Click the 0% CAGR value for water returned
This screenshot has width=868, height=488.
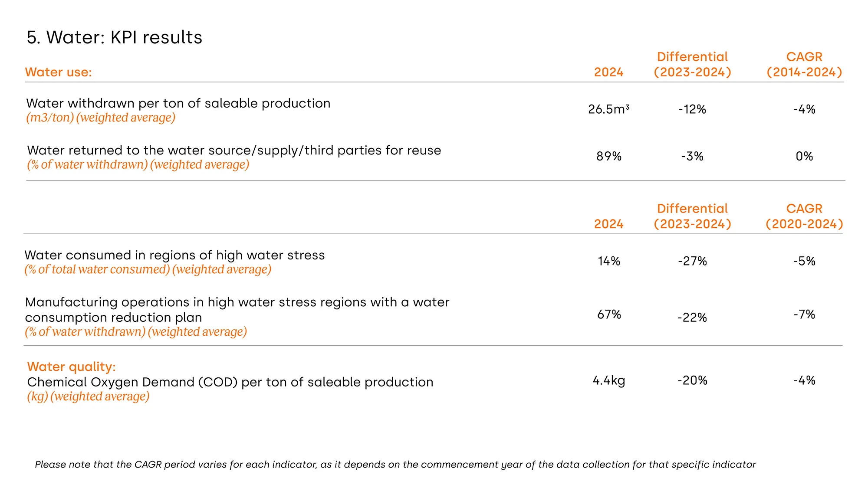point(804,156)
